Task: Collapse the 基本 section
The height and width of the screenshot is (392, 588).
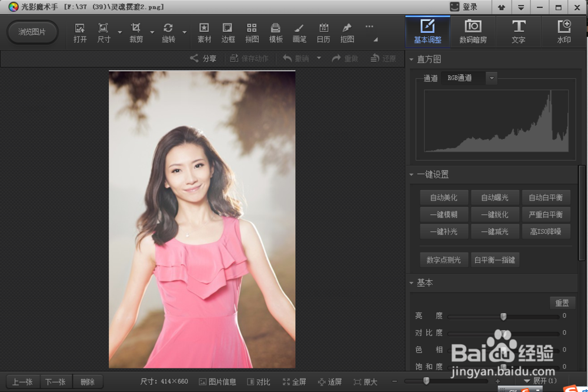Action: [412, 283]
